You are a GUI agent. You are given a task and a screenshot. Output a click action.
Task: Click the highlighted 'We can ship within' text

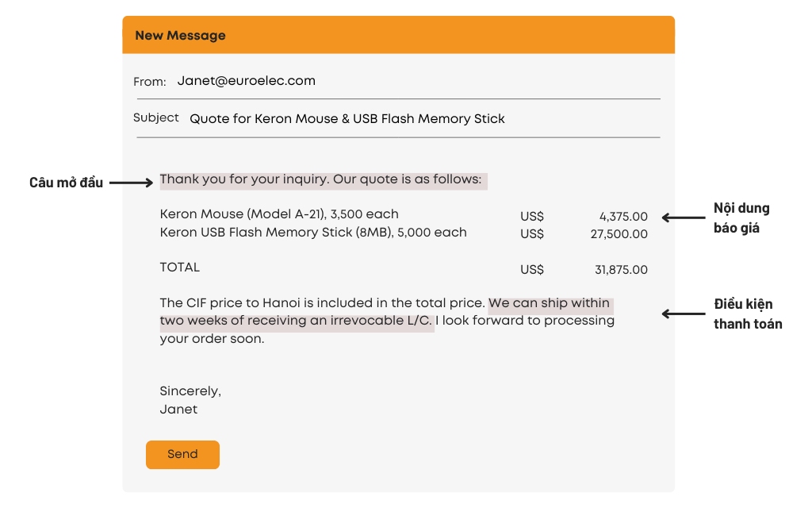pos(549,303)
